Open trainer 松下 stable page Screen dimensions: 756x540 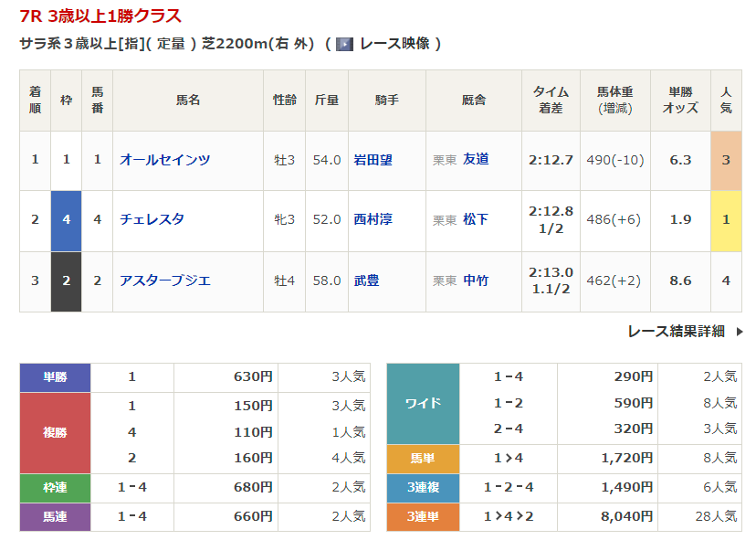(476, 219)
